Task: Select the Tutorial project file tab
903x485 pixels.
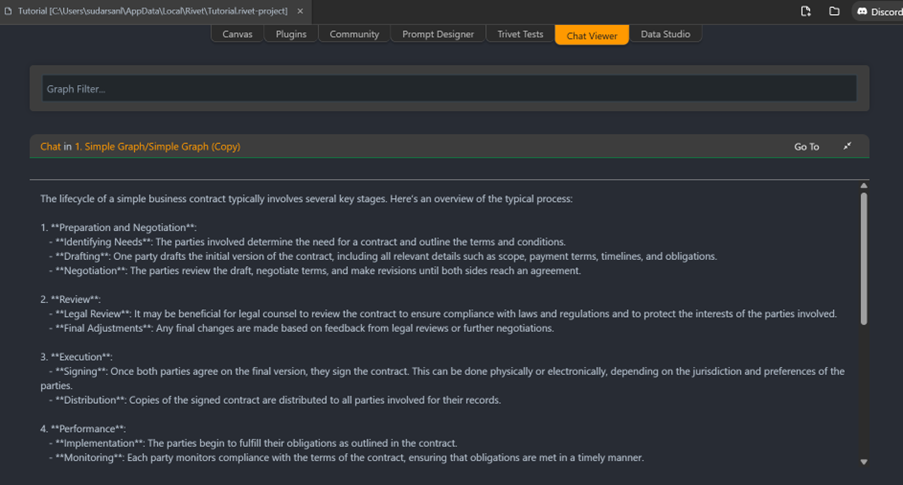Action: 152,11
